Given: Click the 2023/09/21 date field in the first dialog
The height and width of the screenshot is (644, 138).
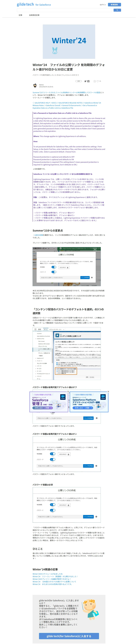Looking at the screenshot, I should (64, 267).
